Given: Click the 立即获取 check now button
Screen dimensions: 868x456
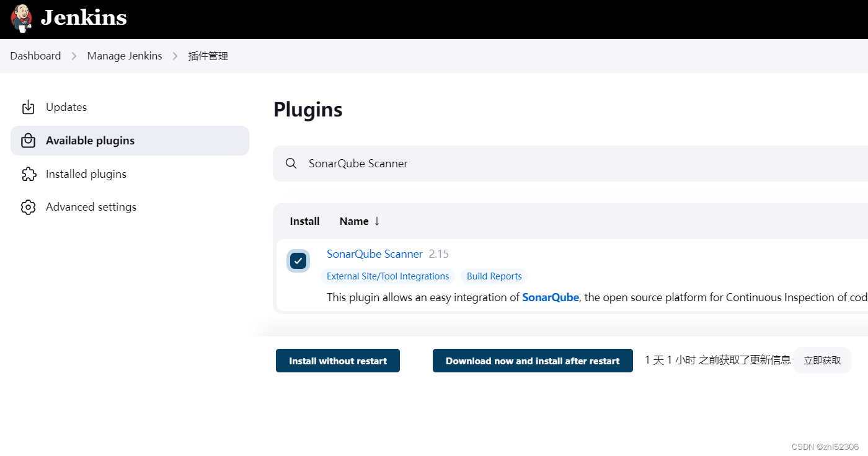Looking at the screenshot, I should pos(822,361).
